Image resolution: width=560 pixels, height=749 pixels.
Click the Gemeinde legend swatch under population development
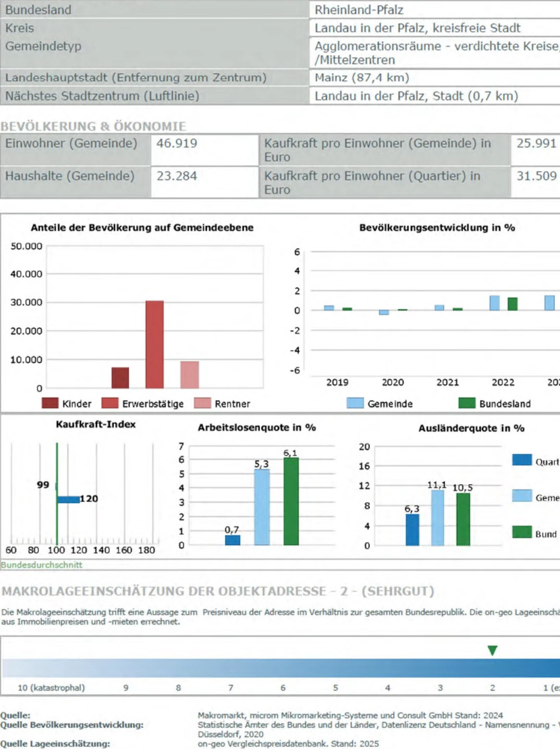point(355,403)
